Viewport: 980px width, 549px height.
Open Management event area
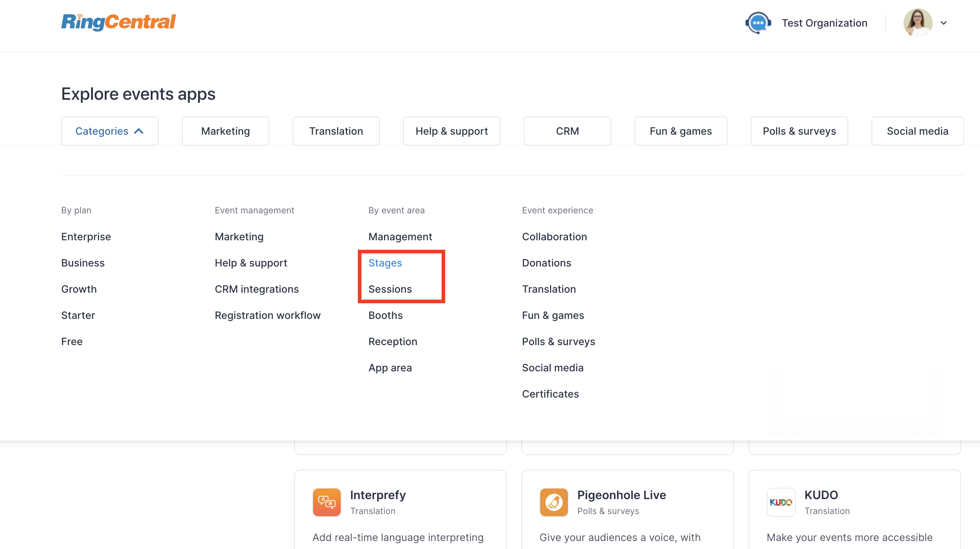tap(400, 237)
